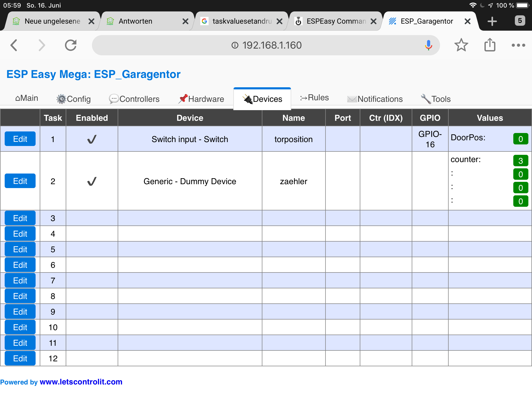The width and height of the screenshot is (532, 399).
Task: Click the enabled checkmark for torposition
Action: click(92, 139)
